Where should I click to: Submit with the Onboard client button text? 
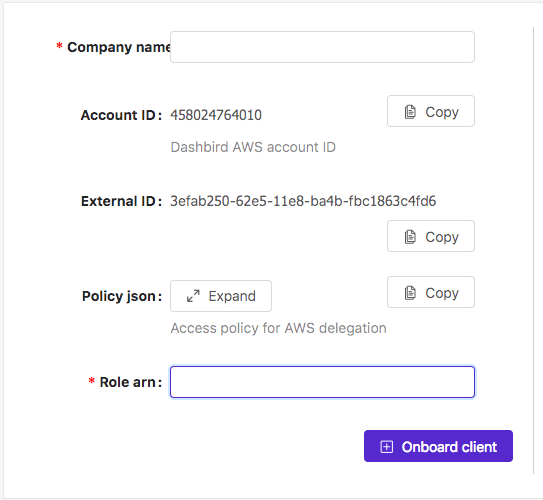pos(449,447)
